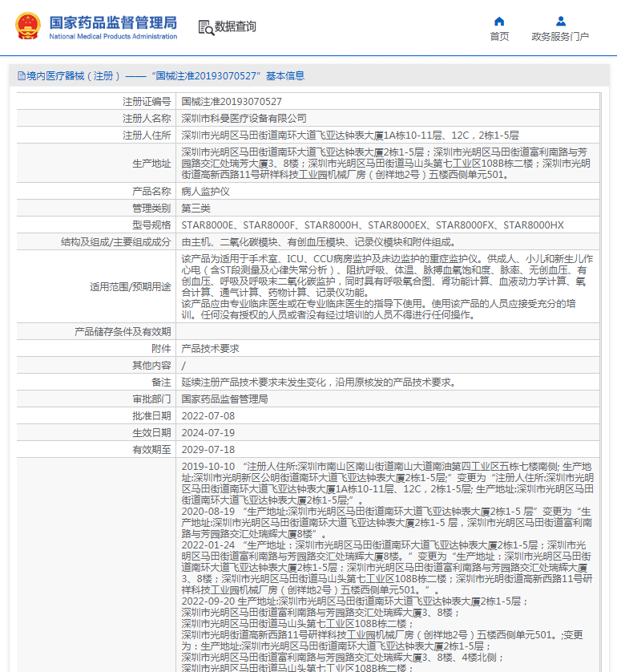The width and height of the screenshot is (617, 672).
Task: Select 深圳市科曼医疗设备有限公司 text
Action: [x=244, y=119]
